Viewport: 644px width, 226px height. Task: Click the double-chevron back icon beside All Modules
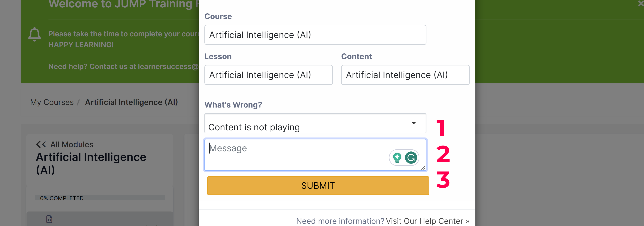[41, 144]
